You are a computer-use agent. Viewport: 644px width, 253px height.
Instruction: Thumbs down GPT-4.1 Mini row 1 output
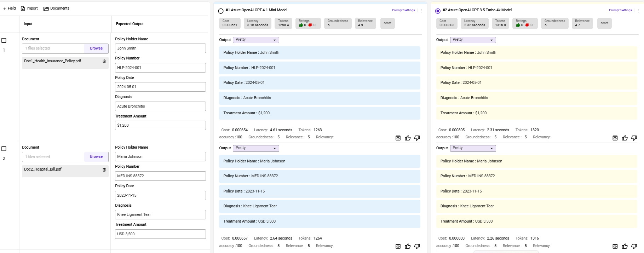(417, 138)
